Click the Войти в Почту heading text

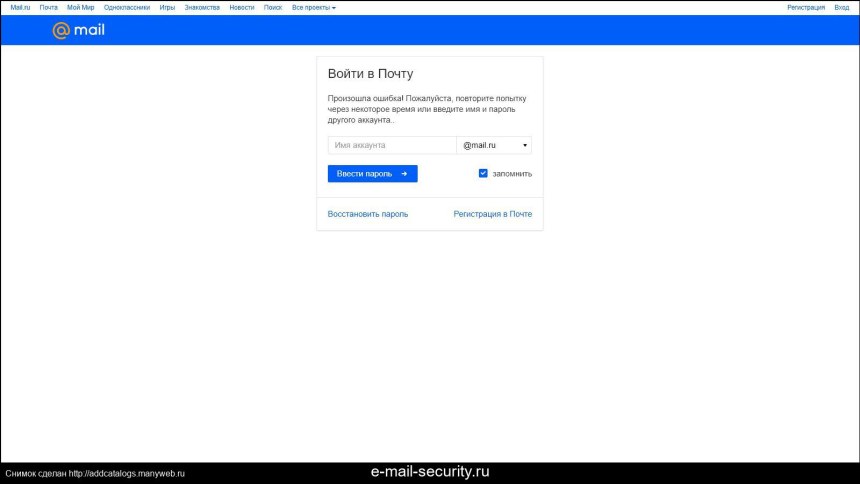point(370,74)
